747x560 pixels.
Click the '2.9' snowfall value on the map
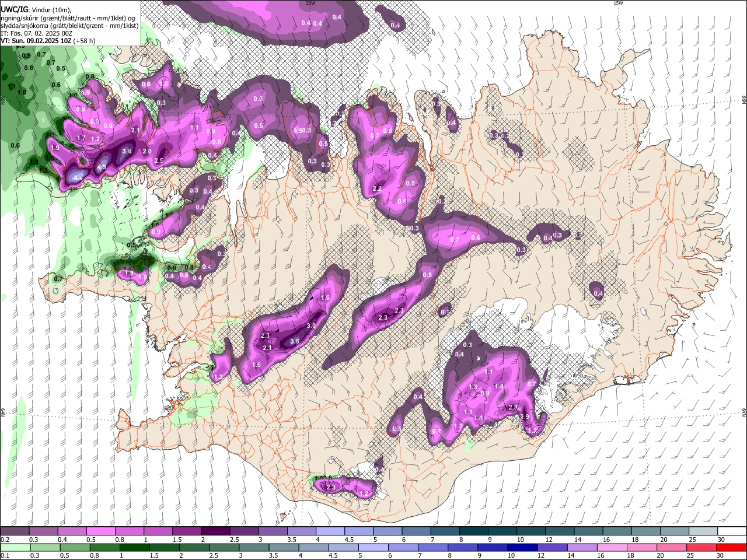pos(525,417)
